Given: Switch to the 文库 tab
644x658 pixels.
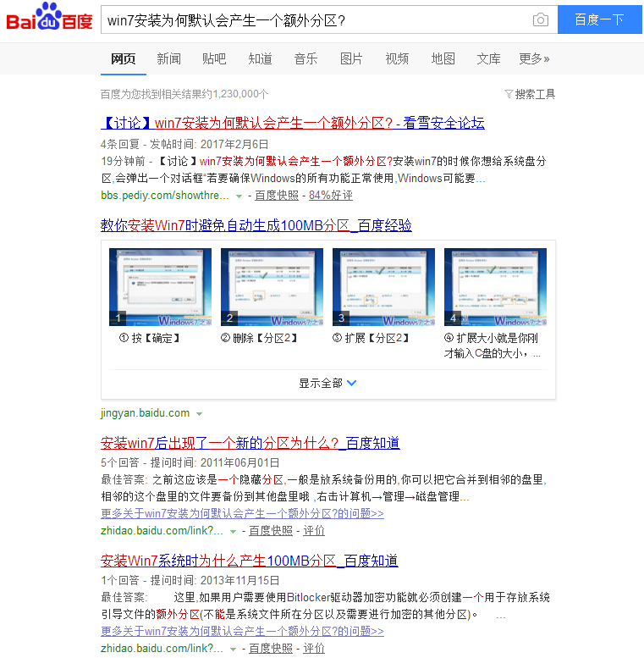Looking at the screenshot, I should [488, 58].
